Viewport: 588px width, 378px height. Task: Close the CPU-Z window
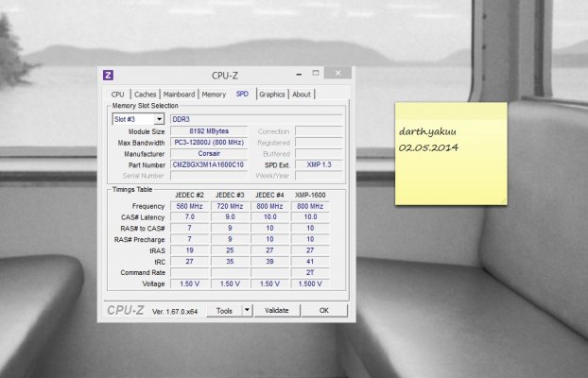(x=337, y=73)
